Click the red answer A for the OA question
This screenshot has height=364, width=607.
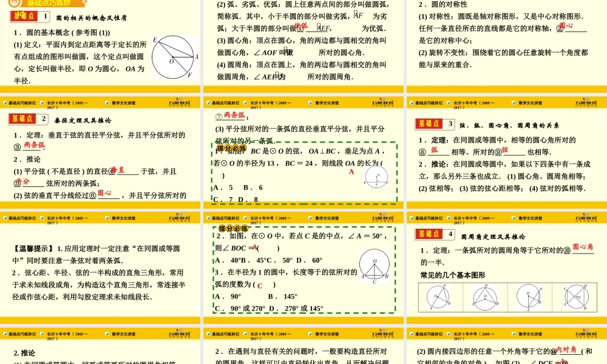(x=351, y=172)
